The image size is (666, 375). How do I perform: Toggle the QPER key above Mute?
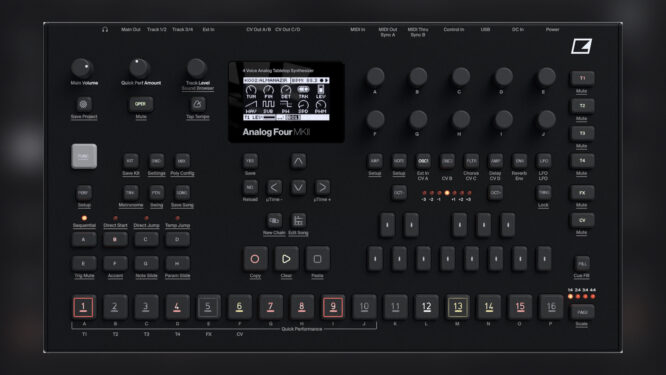141,104
